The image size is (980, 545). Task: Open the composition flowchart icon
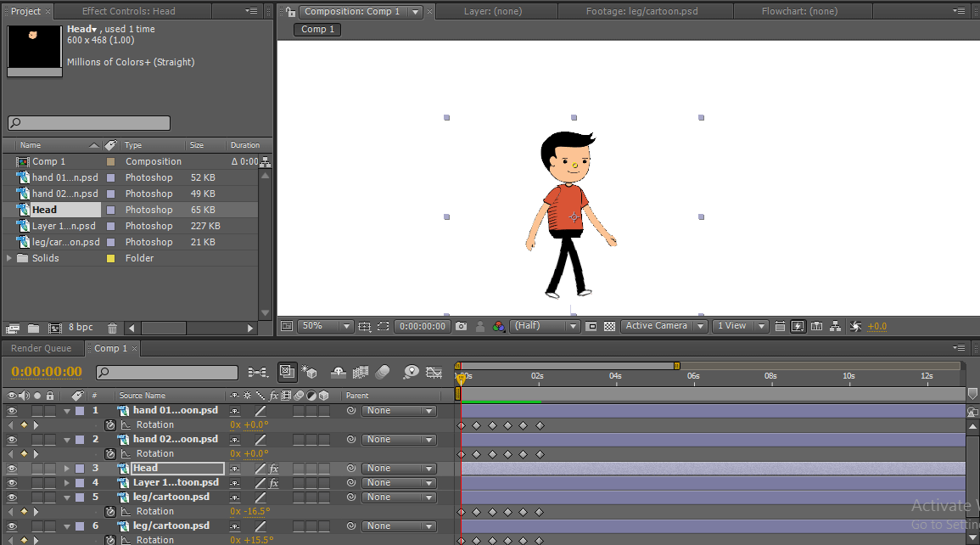coord(835,326)
